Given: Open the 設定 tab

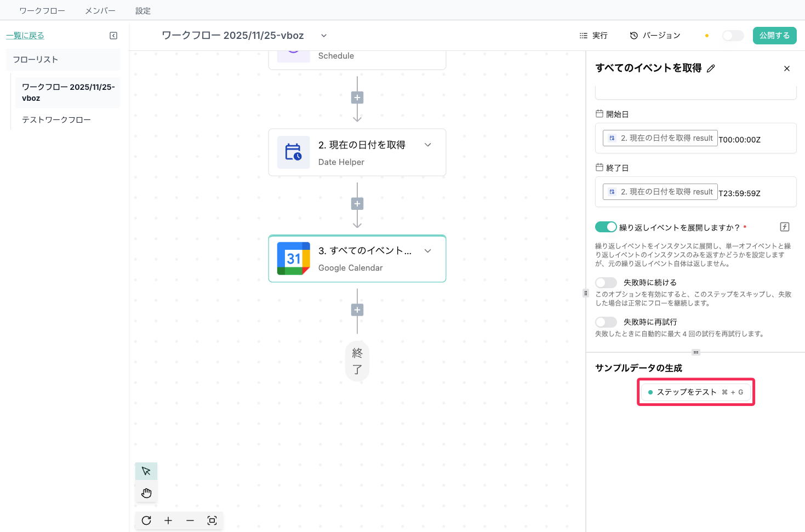Looking at the screenshot, I should [x=143, y=11].
